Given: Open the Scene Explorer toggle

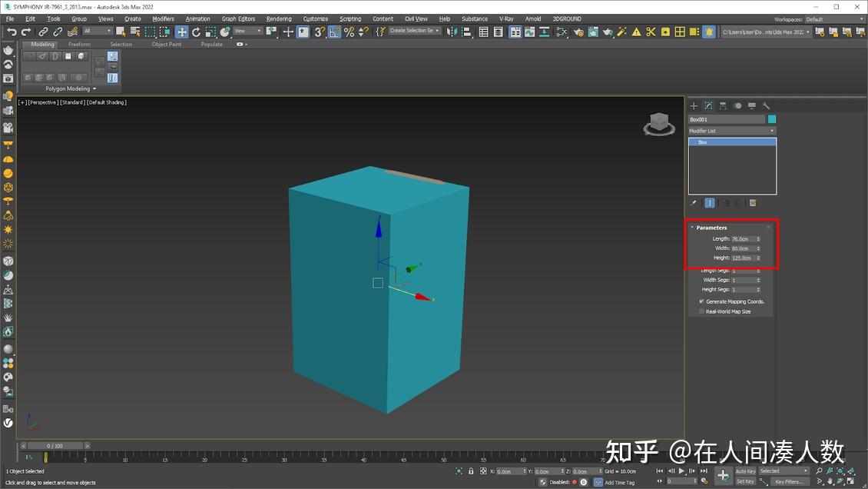Looking at the screenshot, I should (x=483, y=32).
